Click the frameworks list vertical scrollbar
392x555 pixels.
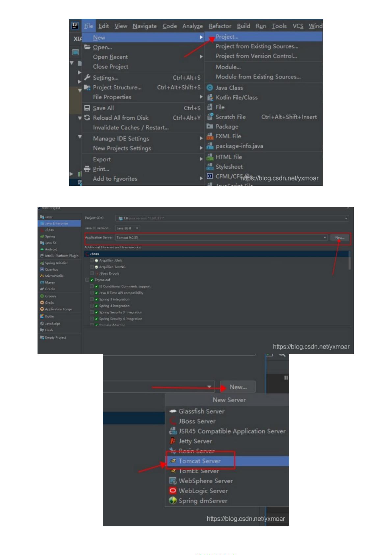click(349, 261)
